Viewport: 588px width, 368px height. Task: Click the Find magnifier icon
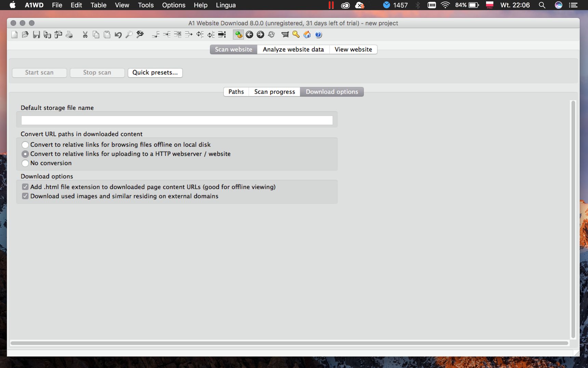(129, 35)
